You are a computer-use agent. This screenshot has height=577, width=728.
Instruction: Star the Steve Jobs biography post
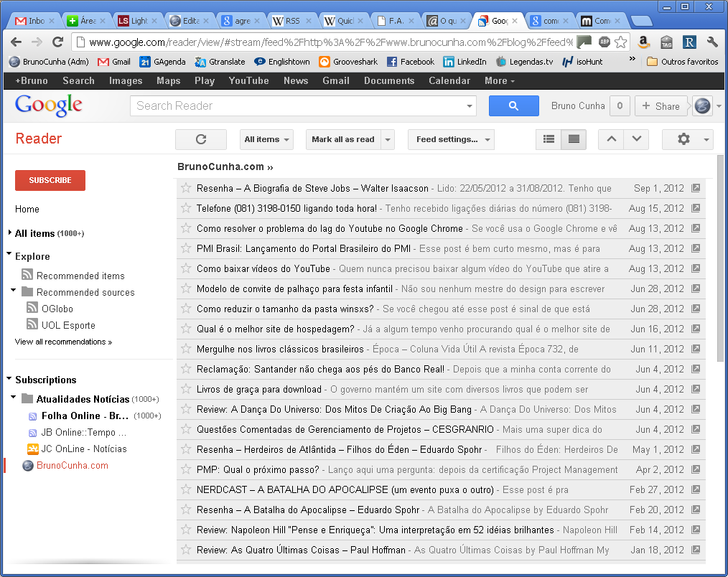186,188
